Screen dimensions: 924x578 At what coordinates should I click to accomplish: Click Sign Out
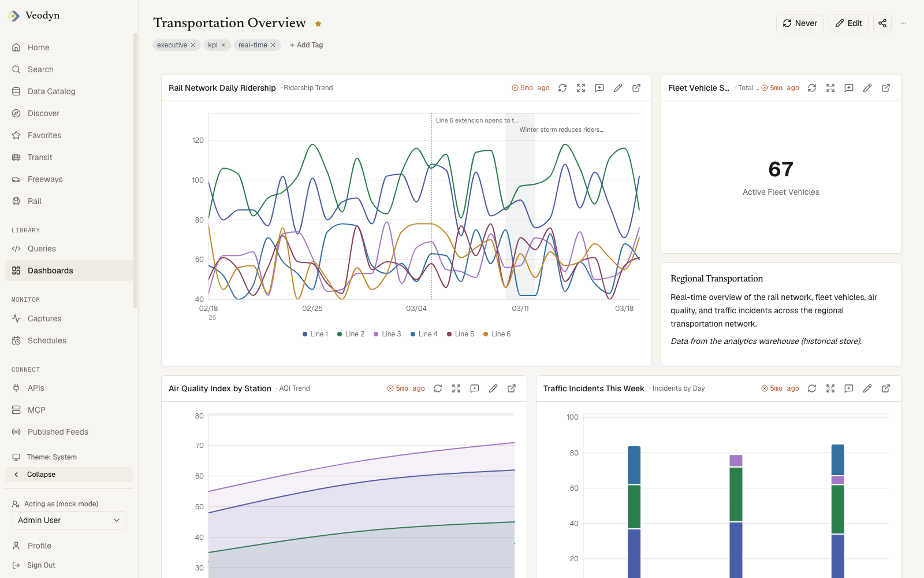coord(69,565)
